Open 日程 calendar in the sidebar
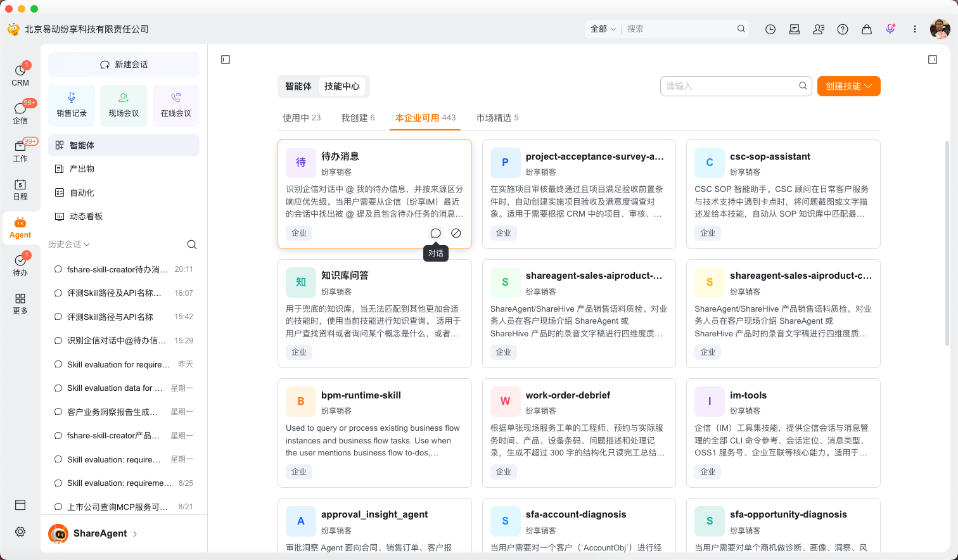The height and width of the screenshot is (560, 958). coord(20,189)
